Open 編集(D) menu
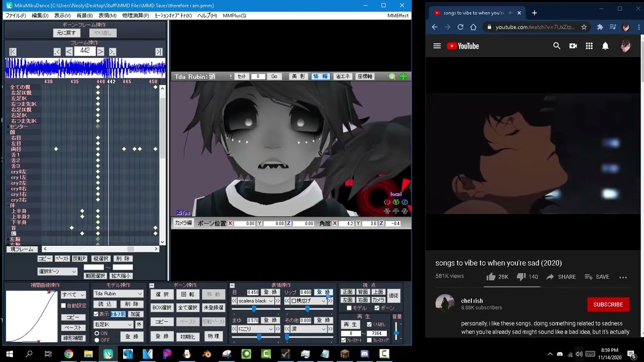 (40, 16)
